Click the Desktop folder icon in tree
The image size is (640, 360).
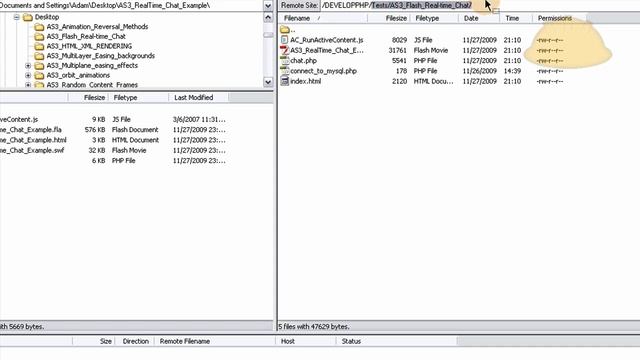(28, 17)
